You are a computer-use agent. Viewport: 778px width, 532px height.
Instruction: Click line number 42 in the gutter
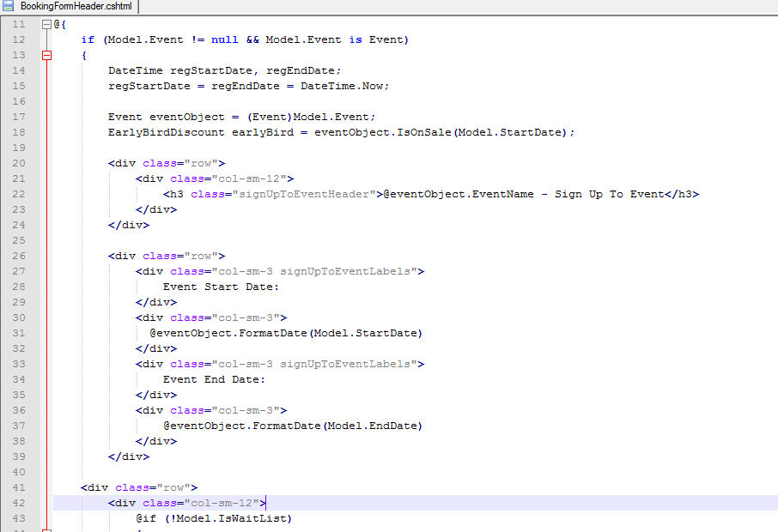(x=19, y=503)
